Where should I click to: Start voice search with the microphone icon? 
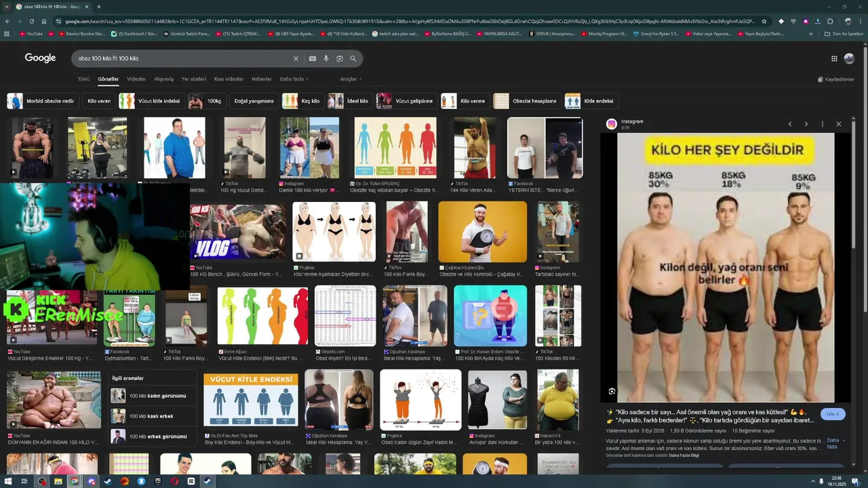click(326, 59)
